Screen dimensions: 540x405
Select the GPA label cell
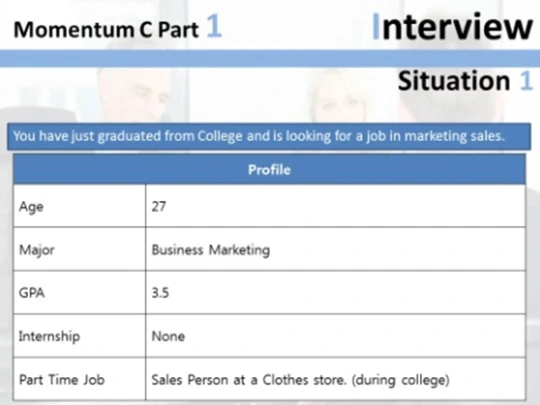tap(80, 292)
